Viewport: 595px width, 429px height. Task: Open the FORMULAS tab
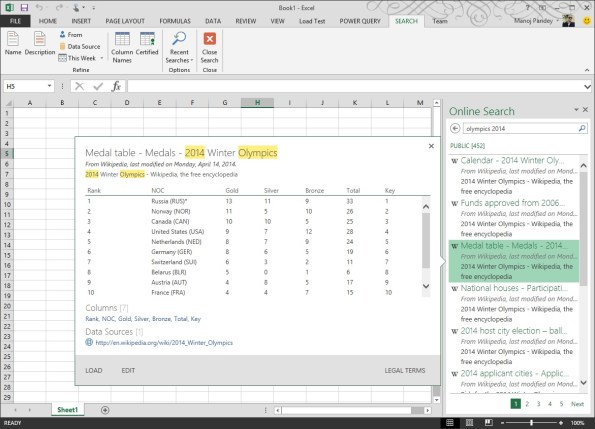[175, 21]
